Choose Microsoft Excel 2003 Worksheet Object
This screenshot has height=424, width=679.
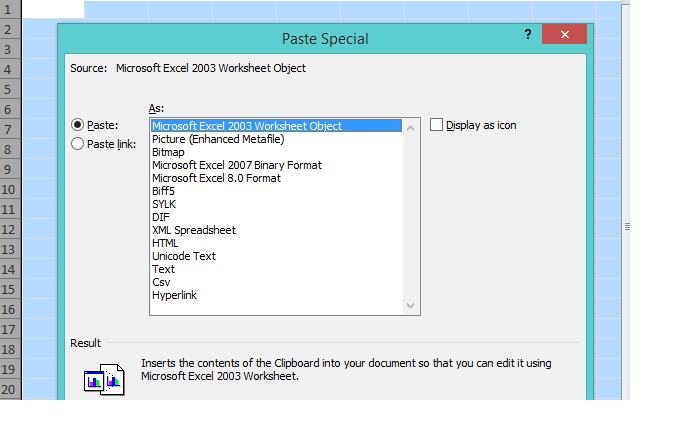246,126
